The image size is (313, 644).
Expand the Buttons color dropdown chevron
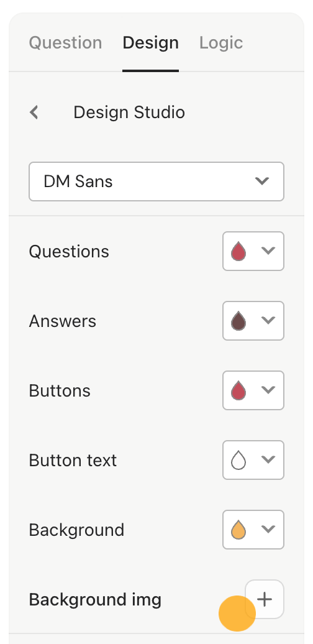point(268,390)
